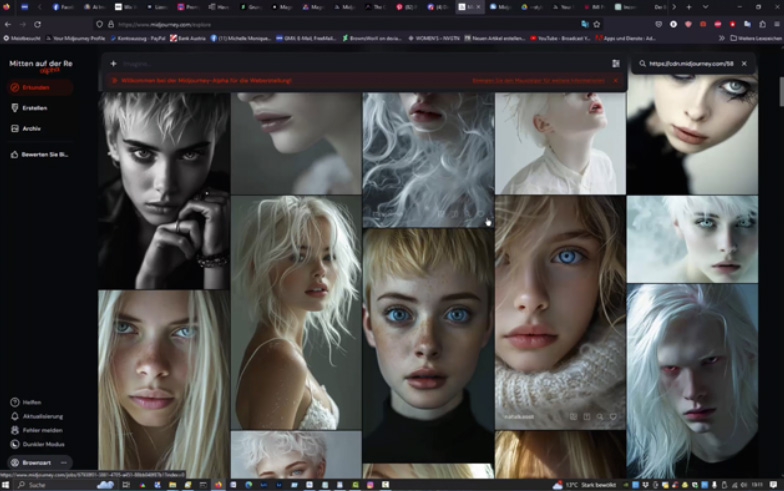Click the Helfen question mark icon

click(x=15, y=402)
